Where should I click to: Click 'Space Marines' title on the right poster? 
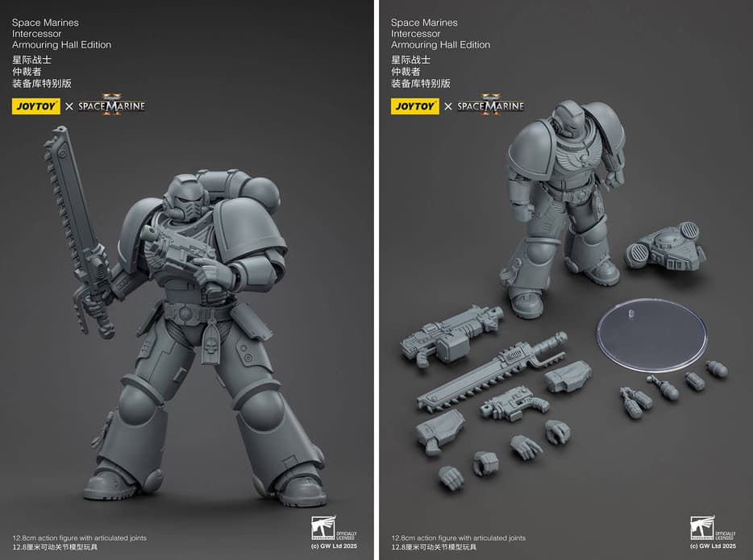tap(424, 23)
